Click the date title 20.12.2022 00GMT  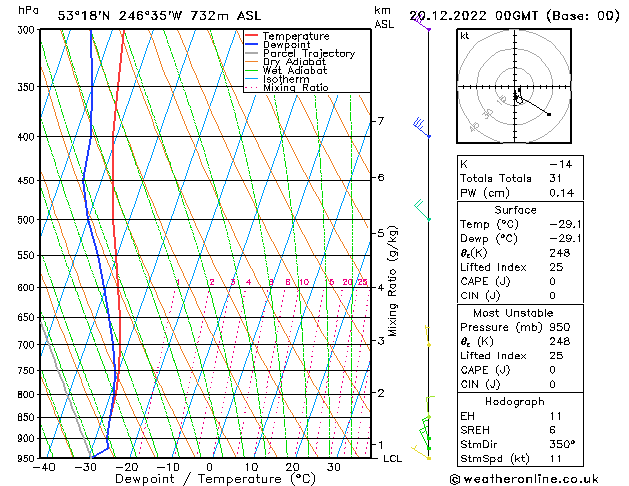[x=473, y=16]
